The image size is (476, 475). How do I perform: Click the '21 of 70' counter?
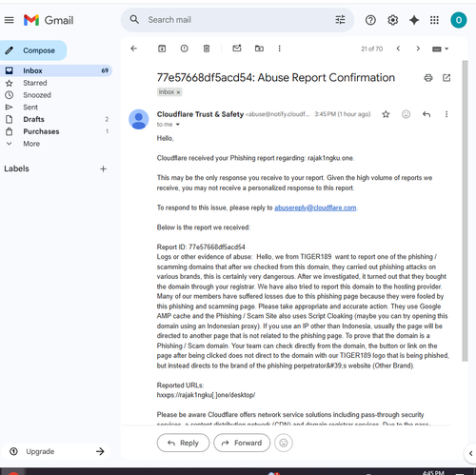371,49
